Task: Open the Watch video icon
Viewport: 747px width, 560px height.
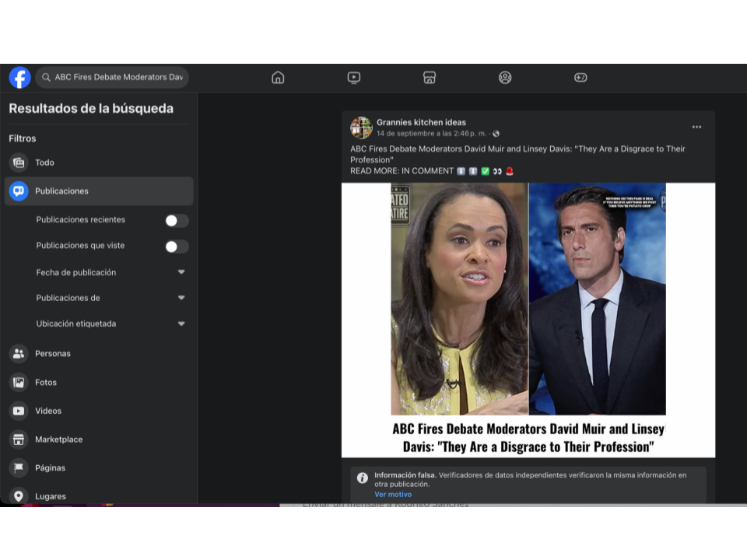Action: (353, 78)
